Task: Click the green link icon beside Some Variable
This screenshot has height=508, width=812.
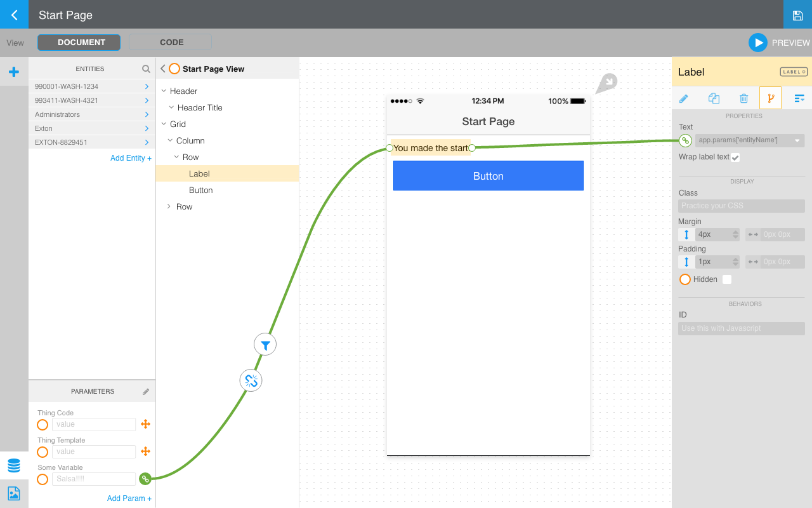Action: pos(145,479)
